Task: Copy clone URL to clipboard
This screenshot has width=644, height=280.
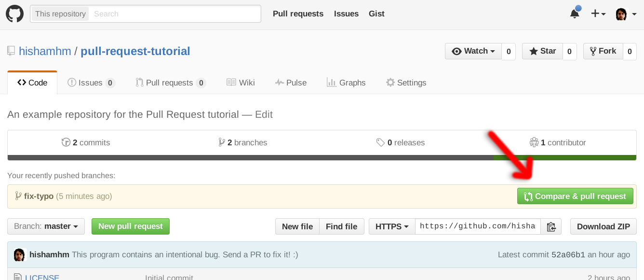Action: point(551,226)
